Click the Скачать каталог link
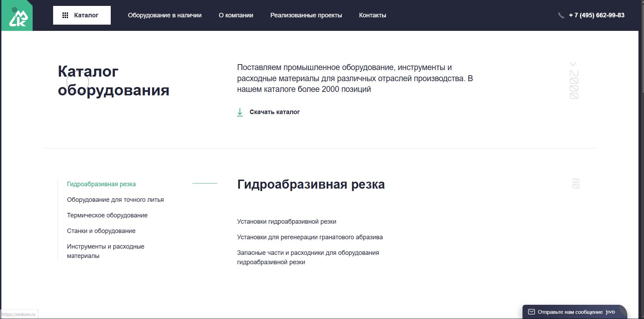This screenshot has width=644, height=319. [275, 112]
